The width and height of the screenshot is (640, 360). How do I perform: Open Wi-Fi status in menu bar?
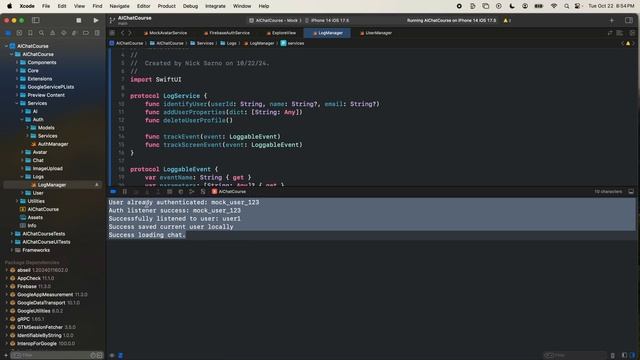pos(553,6)
